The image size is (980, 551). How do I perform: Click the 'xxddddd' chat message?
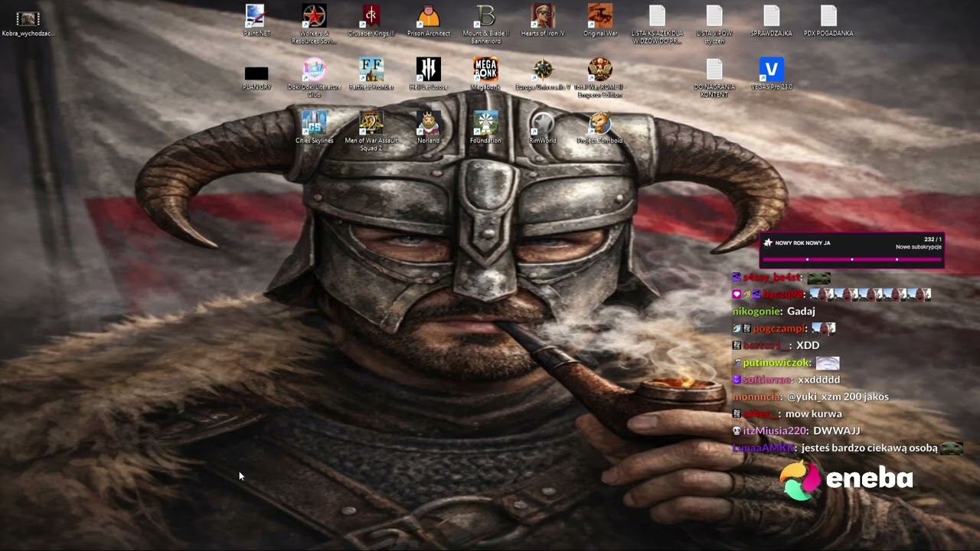(819, 380)
